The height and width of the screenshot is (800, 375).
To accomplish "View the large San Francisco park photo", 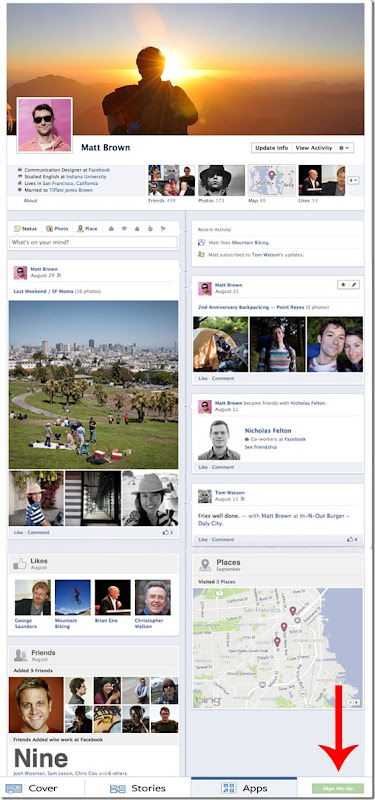I will point(93,384).
